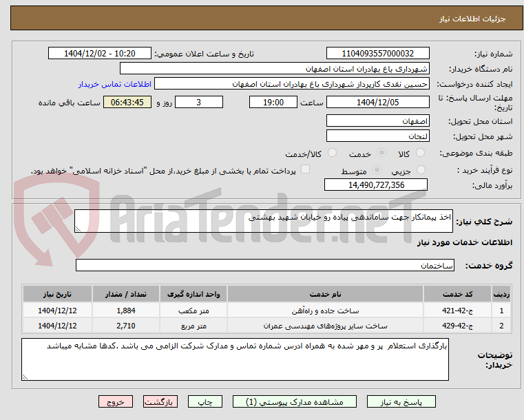524x420 pixels.
Task: Open اطلاعات تماس خریدار link
Action: point(115,84)
